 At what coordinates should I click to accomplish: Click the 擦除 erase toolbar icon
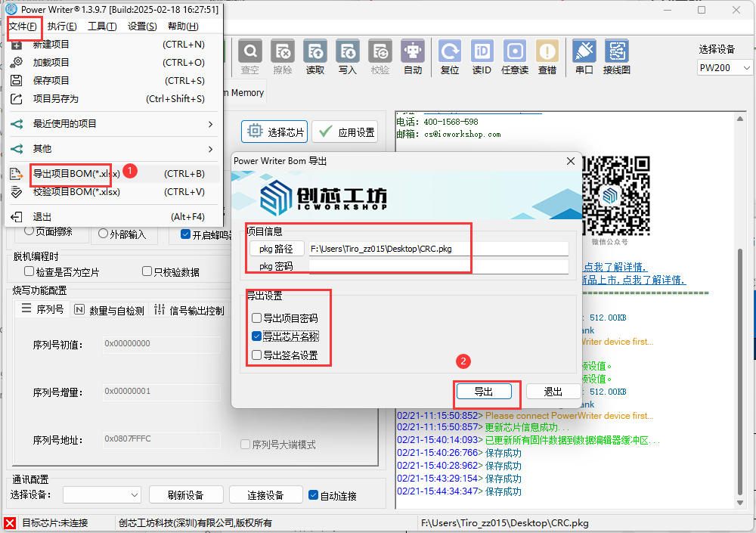click(x=283, y=57)
